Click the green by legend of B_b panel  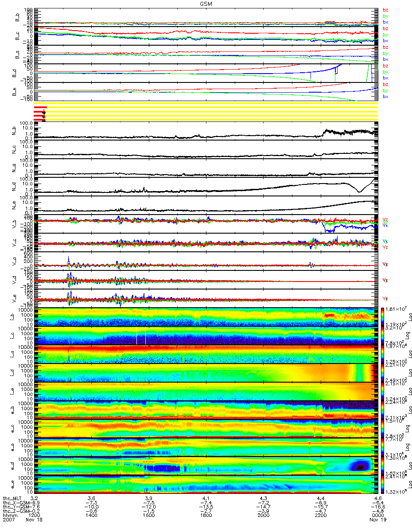(385, 16)
